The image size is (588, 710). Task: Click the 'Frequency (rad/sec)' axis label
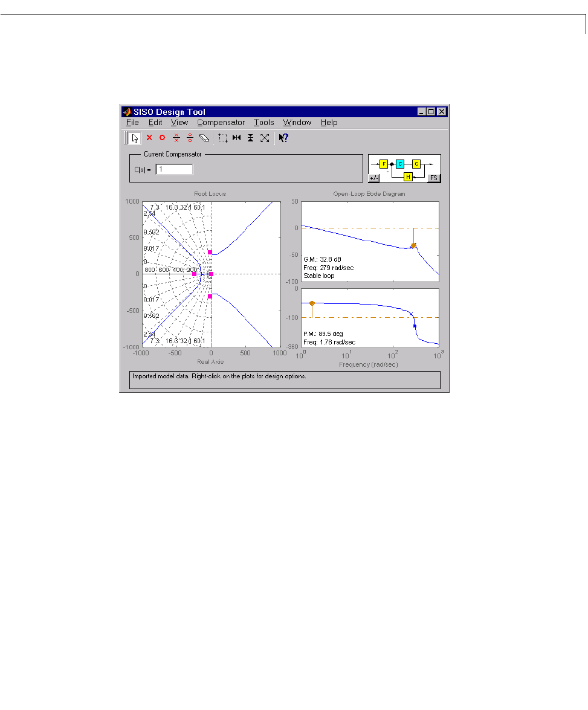[369, 364]
